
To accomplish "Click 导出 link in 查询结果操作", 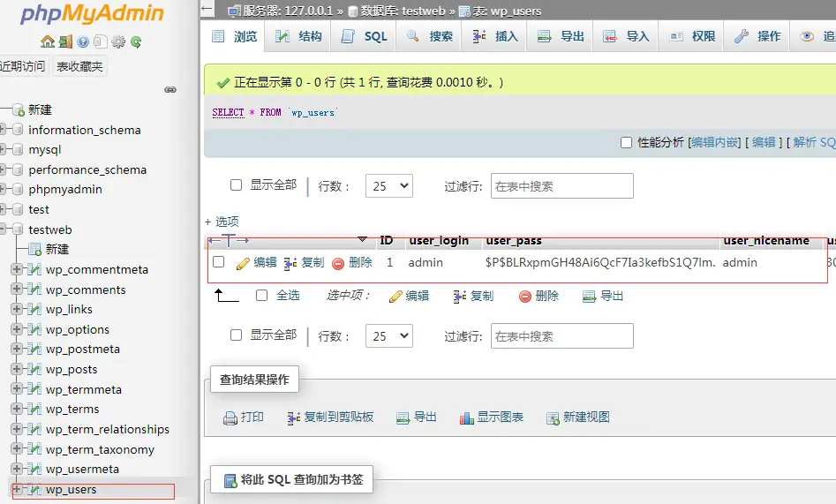I will pos(417,417).
